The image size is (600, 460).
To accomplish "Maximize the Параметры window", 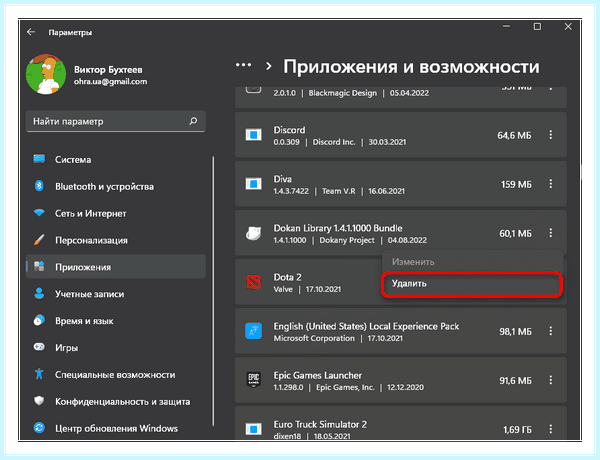I will (x=537, y=26).
